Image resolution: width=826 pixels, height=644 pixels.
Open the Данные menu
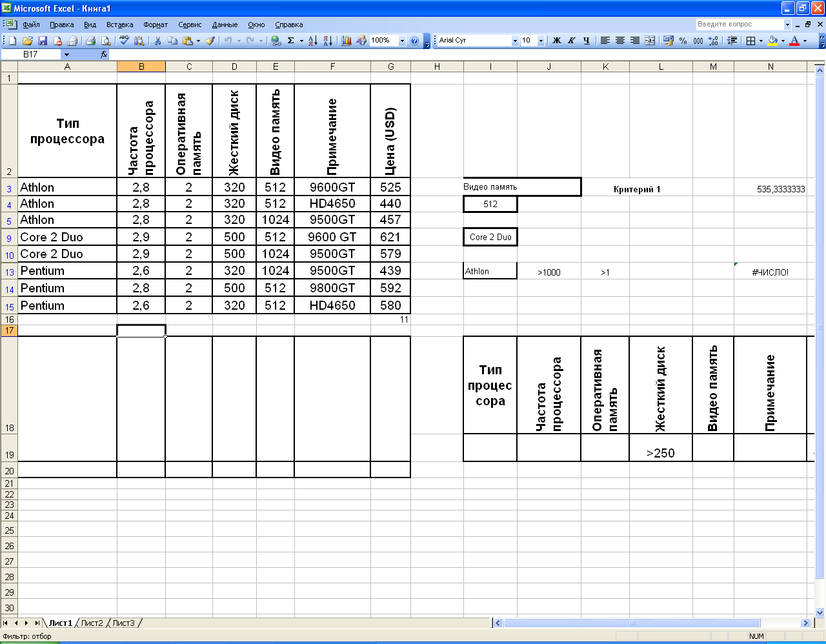coord(225,25)
